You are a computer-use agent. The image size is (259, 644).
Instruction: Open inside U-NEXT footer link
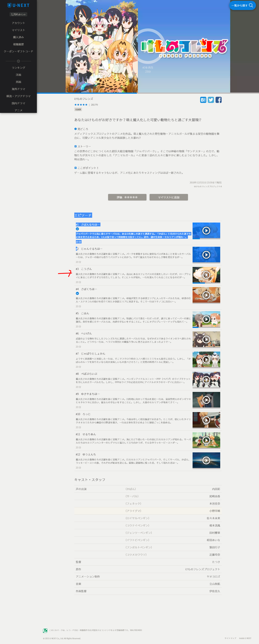click(x=245, y=638)
